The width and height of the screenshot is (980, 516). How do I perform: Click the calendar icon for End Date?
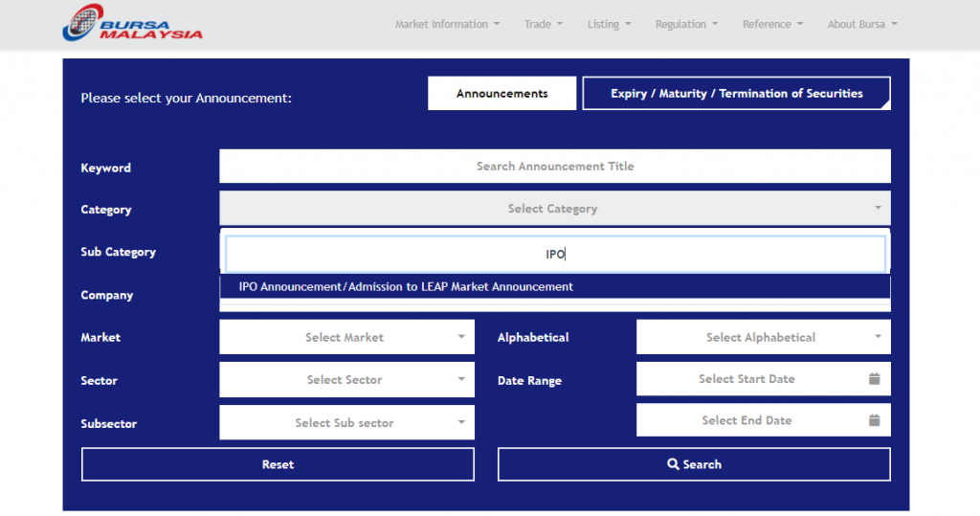[874, 420]
